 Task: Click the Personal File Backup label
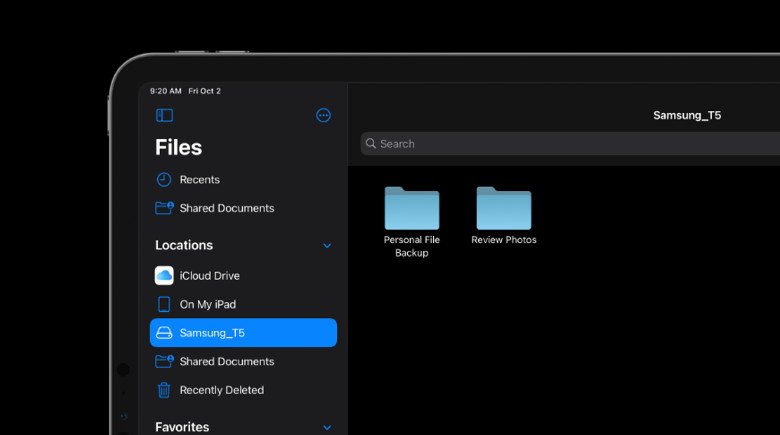tap(412, 246)
